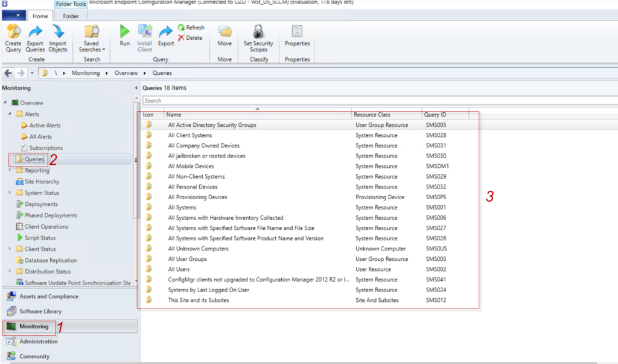This screenshot has height=364, width=618.
Task: Switch to Administration workspace
Action: 38,342
